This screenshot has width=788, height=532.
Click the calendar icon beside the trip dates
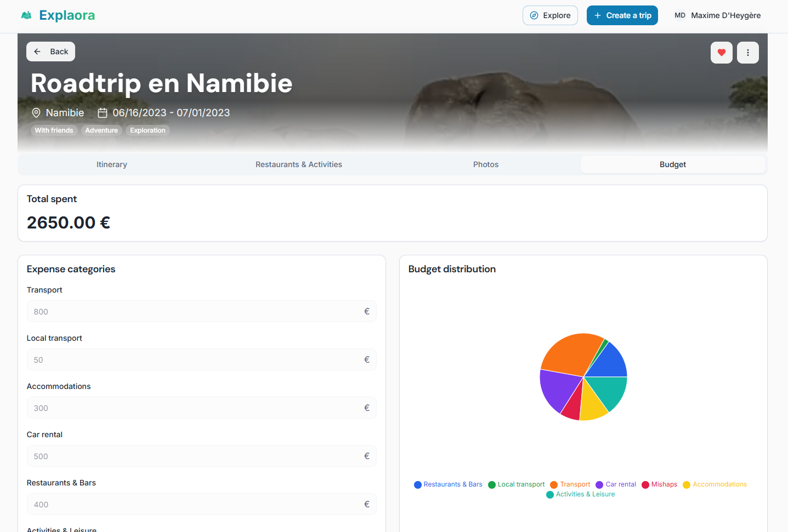102,112
